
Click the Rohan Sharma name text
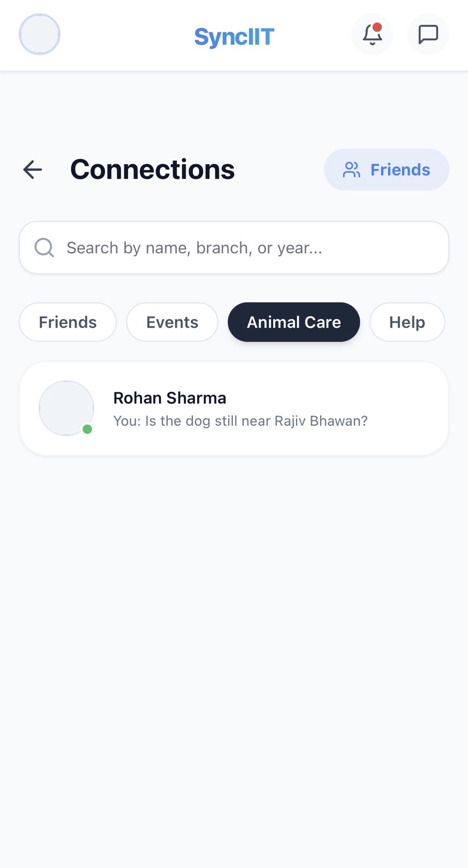tap(170, 398)
